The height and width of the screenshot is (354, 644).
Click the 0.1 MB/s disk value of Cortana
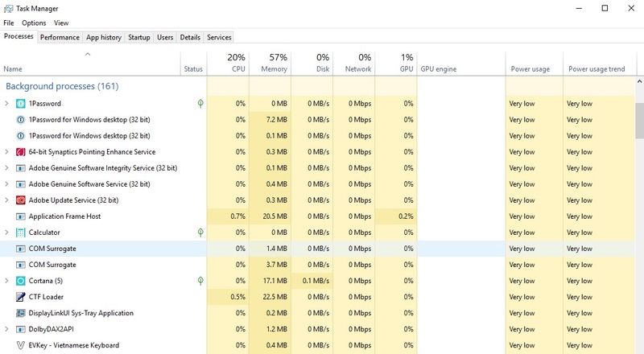tap(316, 281)
